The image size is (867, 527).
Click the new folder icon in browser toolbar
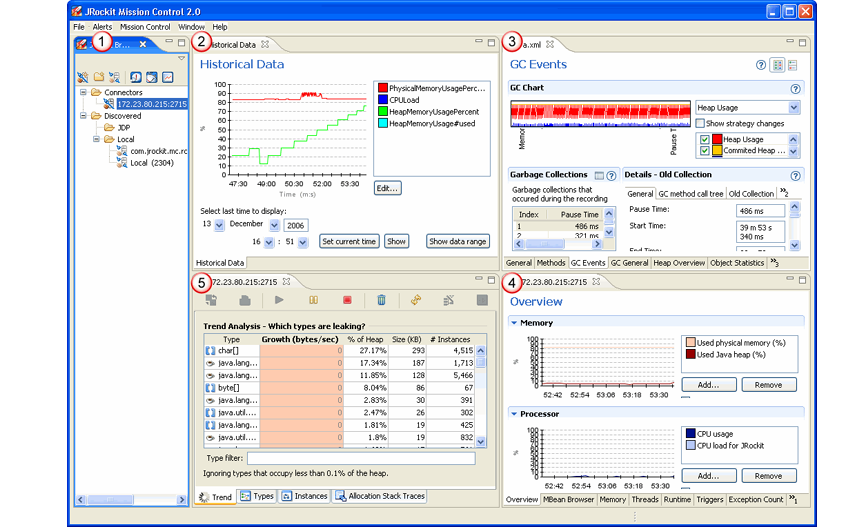99,77
